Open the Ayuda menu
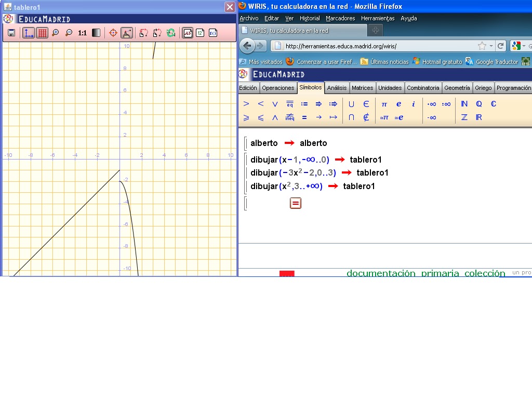Viewport: 532px width, 399px height. pos(409,18)
